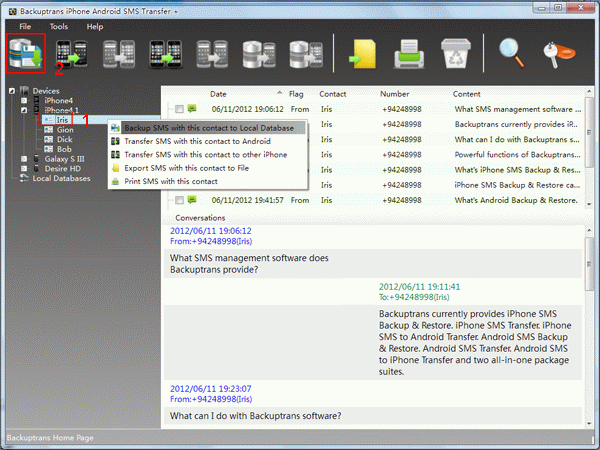Expand the iPhone4 device node
The width and height of the screenshot is (600, 450).
pyautogui.click(x=23, y=100)
